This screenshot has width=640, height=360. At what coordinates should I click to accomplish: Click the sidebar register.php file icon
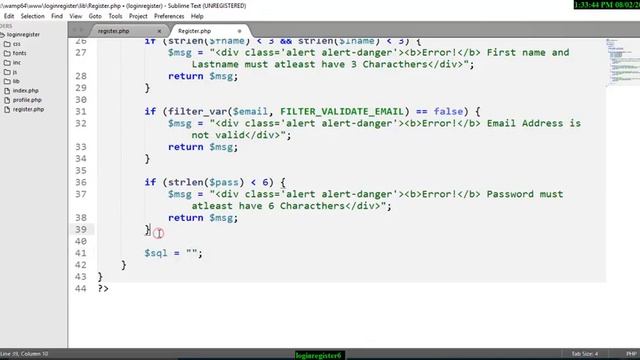click(7, 109)
